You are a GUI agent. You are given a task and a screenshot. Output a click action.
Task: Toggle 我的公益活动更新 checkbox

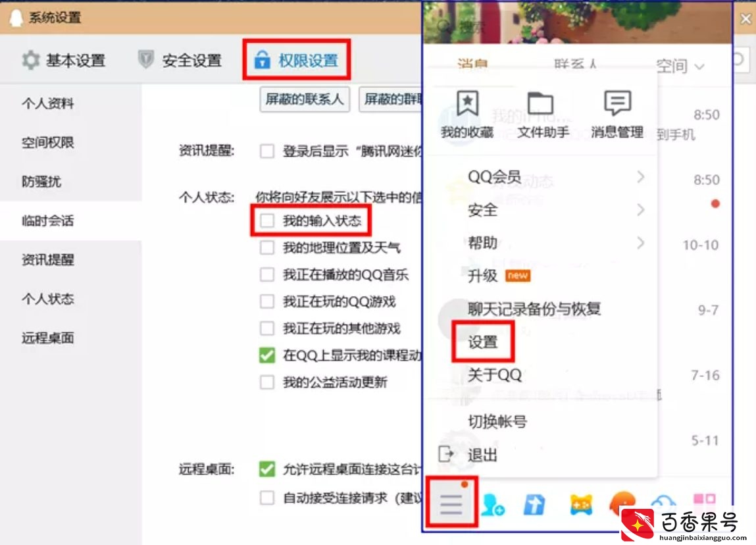tap(266, 382)
